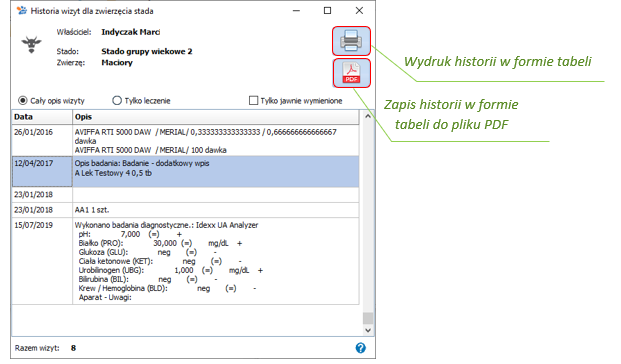Close the Historia wizyt window

(x=359, y=11)
